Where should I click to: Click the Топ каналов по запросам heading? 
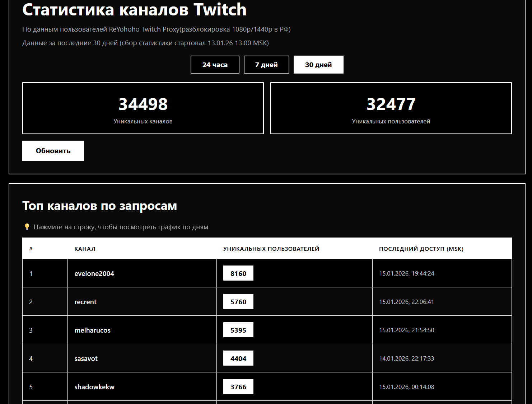click(99, 206)
